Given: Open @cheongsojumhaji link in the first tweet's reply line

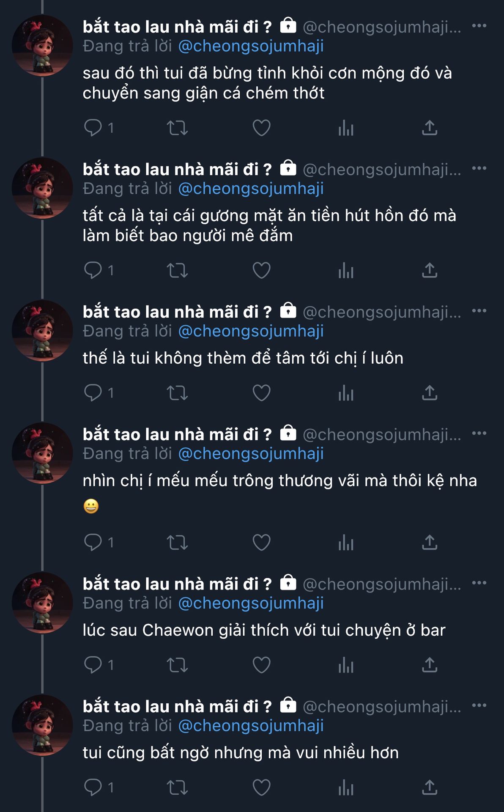Looking at the screenshot, I should (251, 46).
